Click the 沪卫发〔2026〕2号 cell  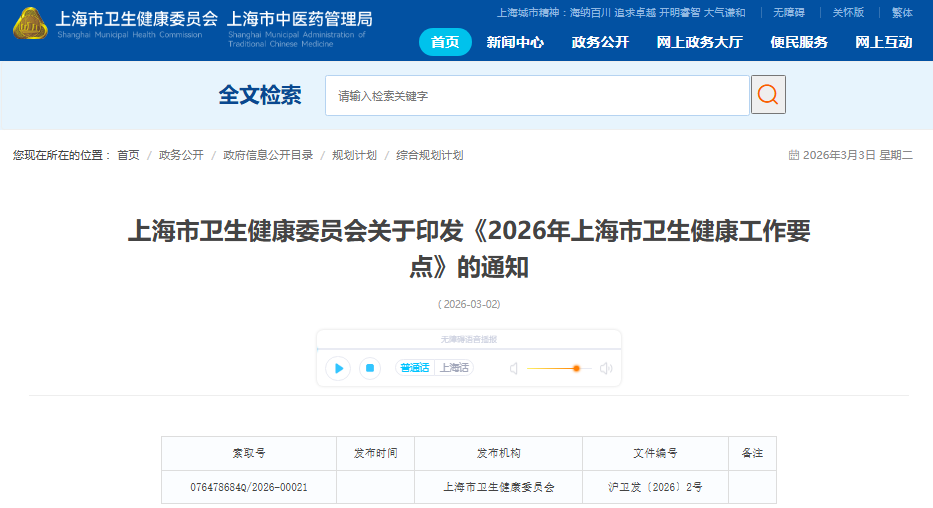655,487
